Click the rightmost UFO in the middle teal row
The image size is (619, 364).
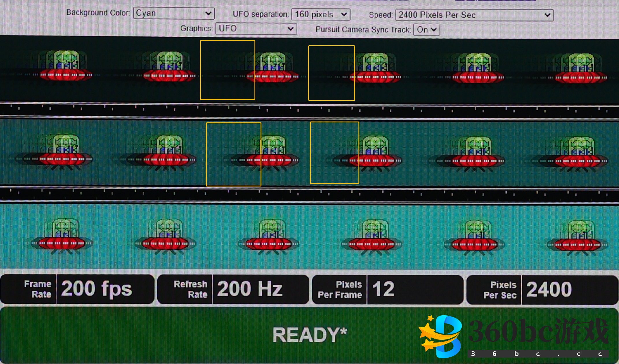(x=581, y=153)
